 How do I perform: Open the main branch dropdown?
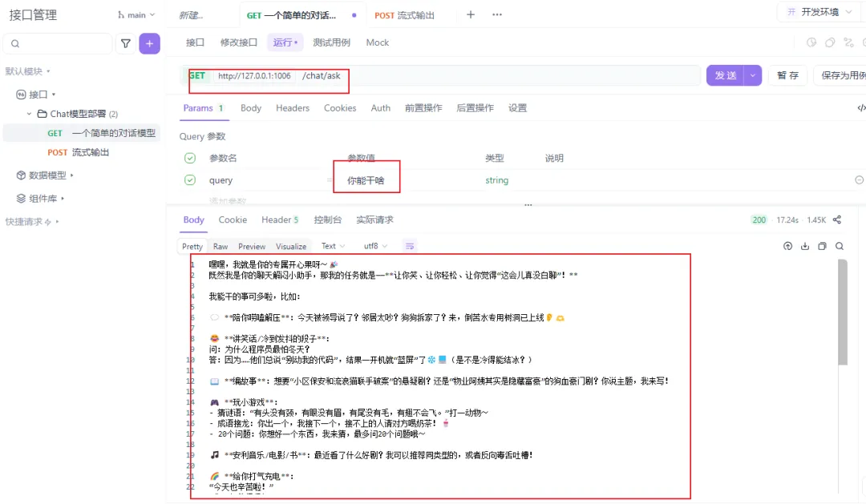[x=136, y=15]
